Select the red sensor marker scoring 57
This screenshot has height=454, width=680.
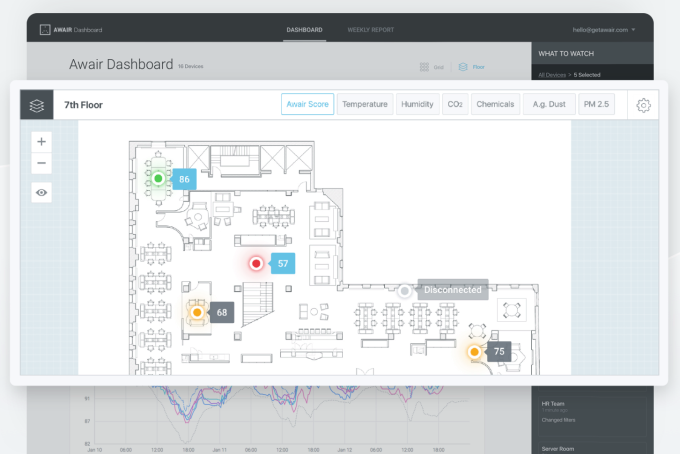[256, 264]
